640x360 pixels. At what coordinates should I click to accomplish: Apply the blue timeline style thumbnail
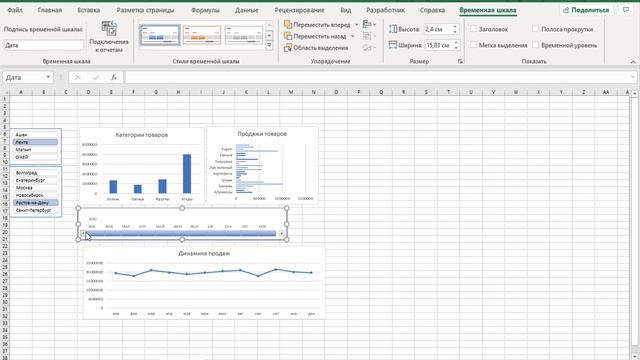(160, 35)
